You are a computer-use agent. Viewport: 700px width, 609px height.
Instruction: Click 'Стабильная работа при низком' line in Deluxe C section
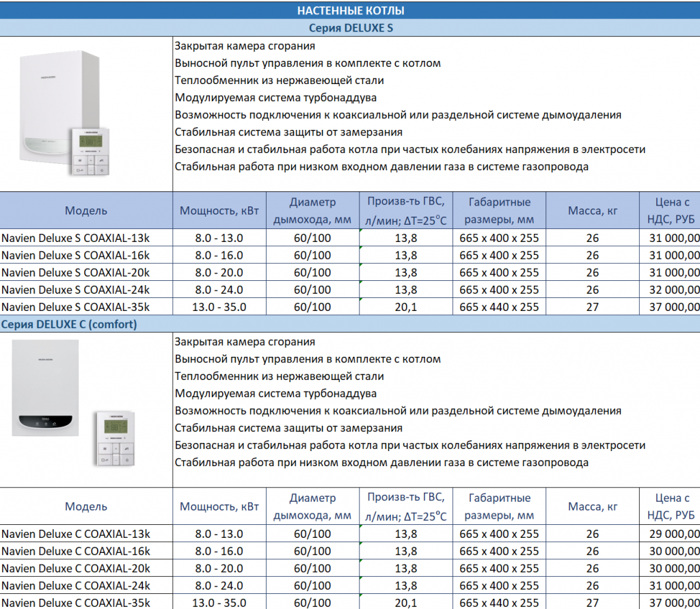pos(381,463)
